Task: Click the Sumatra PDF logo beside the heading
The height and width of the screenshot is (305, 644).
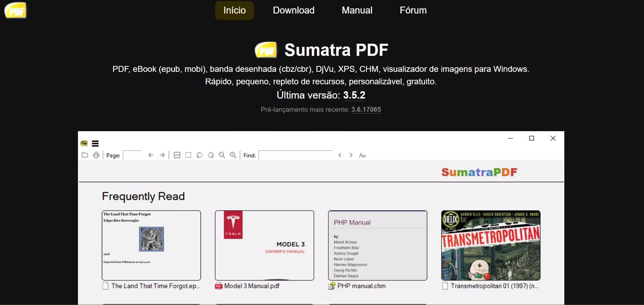Action: click(x=266, y=50)
